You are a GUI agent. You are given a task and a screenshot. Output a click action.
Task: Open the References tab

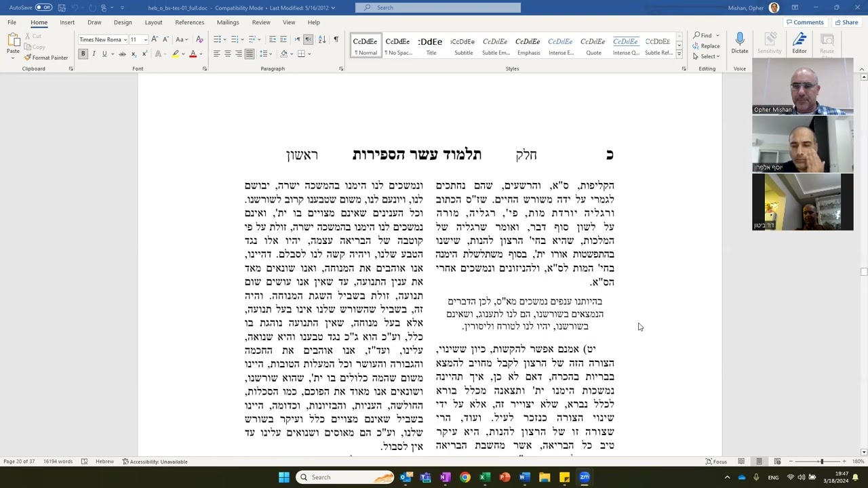(190, 22)
